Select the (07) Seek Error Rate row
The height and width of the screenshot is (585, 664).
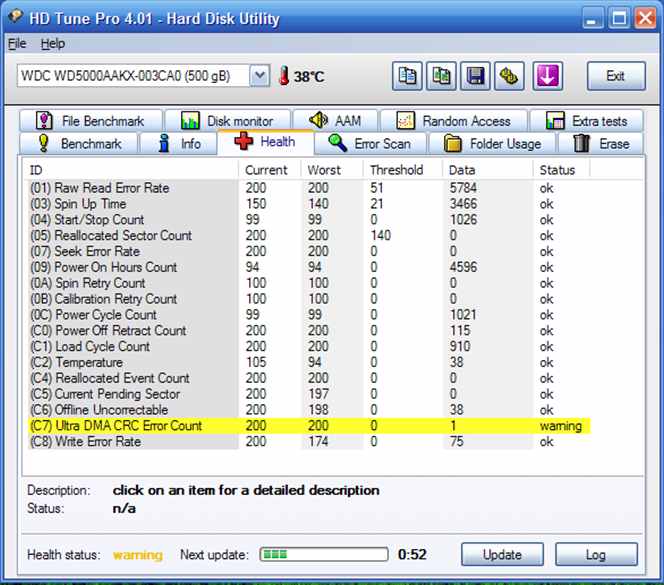click(x=309, y=252)
